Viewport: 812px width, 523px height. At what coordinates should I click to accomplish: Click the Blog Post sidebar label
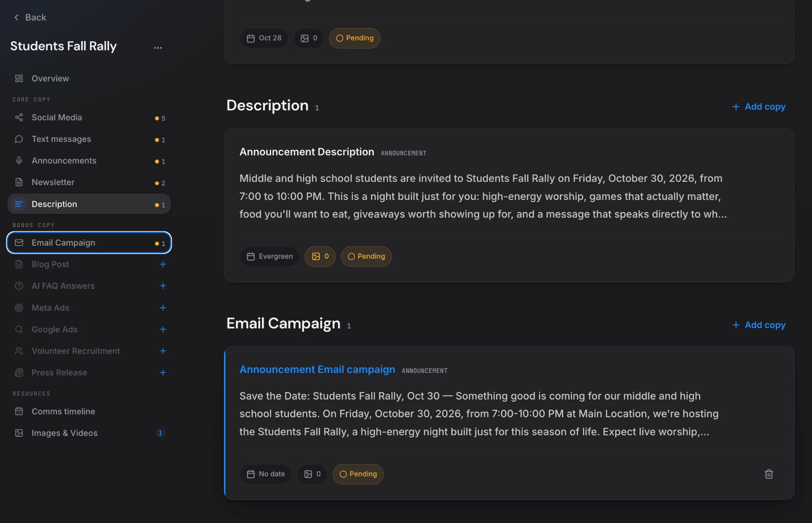50,264
